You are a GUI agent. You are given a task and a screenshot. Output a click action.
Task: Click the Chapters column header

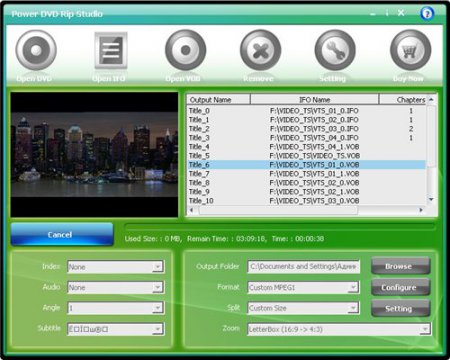click(403, 100)
